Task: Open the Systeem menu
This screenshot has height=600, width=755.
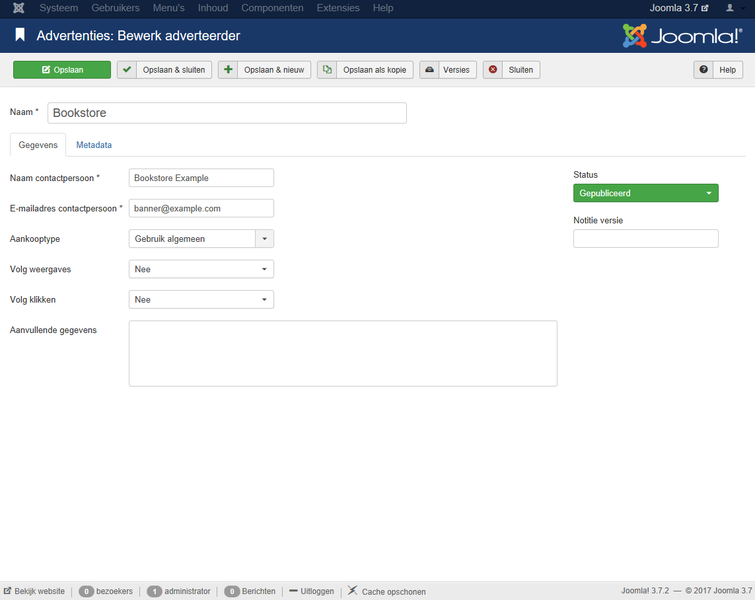Action: pos(59,8)
